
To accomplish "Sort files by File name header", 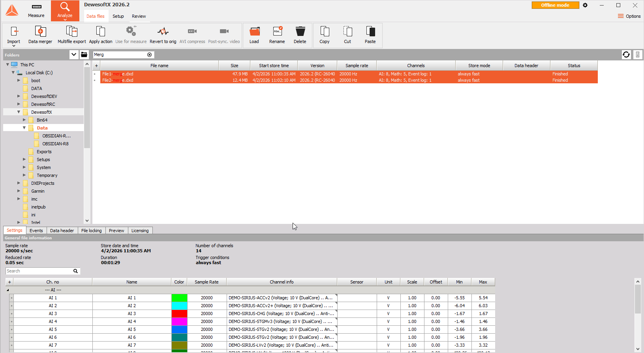I will (x=160, y=66).
